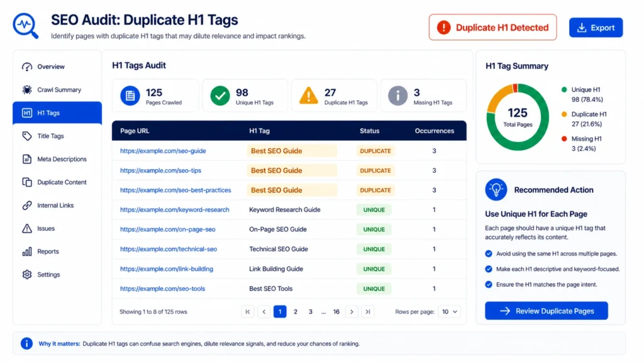The width and height of the screenshot is (644, 362).
Task: Click the Export button
Action: (596, 28)
